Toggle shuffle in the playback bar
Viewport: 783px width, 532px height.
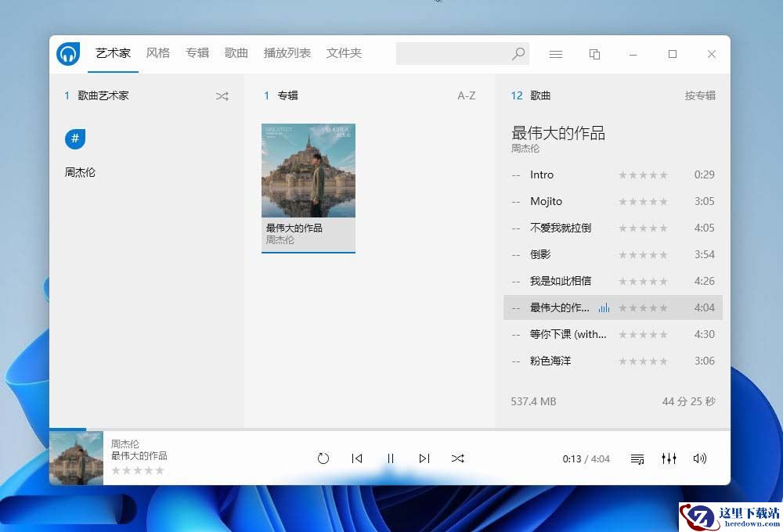[458, 458]
